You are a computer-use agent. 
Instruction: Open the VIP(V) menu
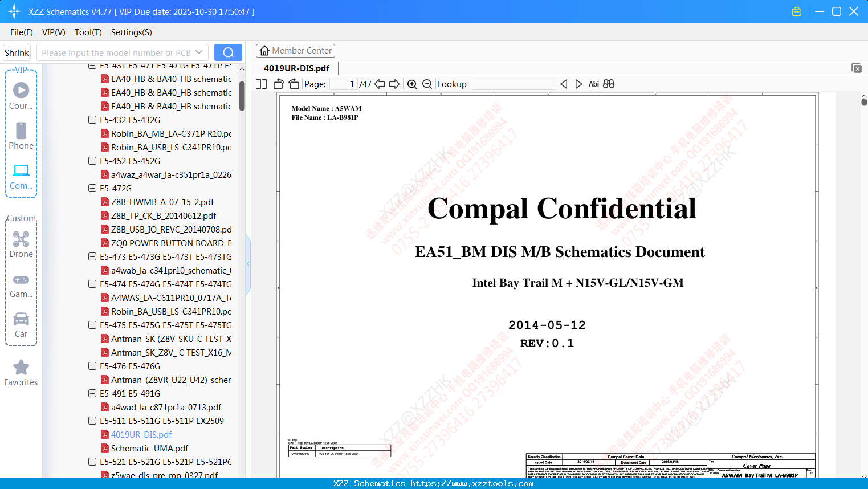[54, 32]
